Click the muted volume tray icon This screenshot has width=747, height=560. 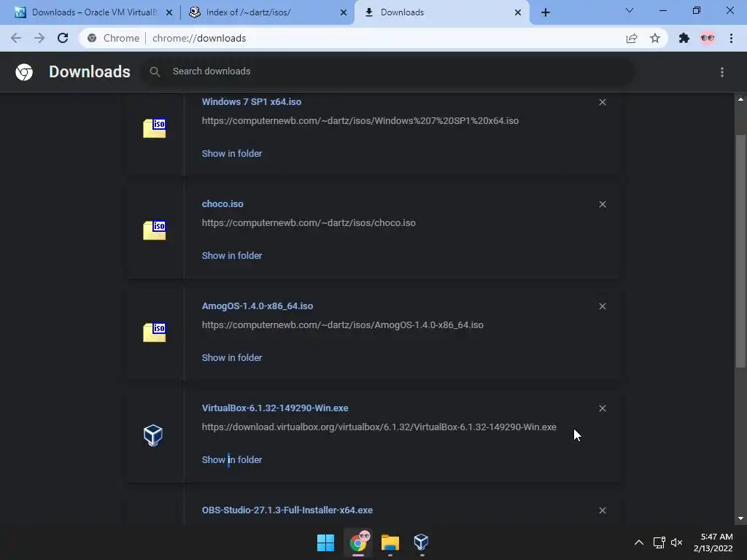(676, 542)
